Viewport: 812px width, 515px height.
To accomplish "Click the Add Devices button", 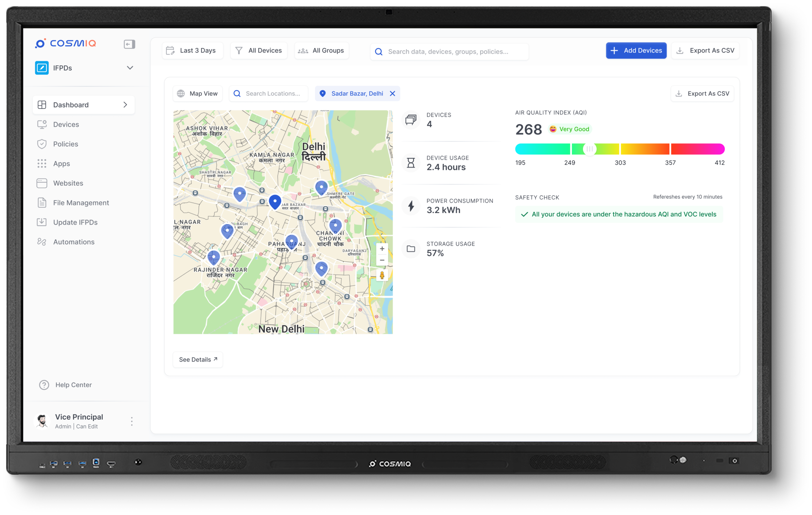I will point(636,50).
